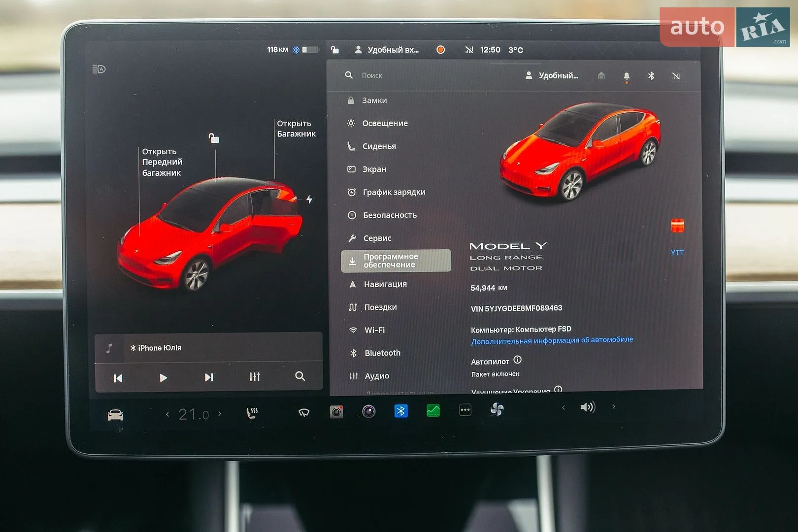The height and width of the screenshot is (532, 798).
Task: Play the media track
Action: (x=163, y=378)
